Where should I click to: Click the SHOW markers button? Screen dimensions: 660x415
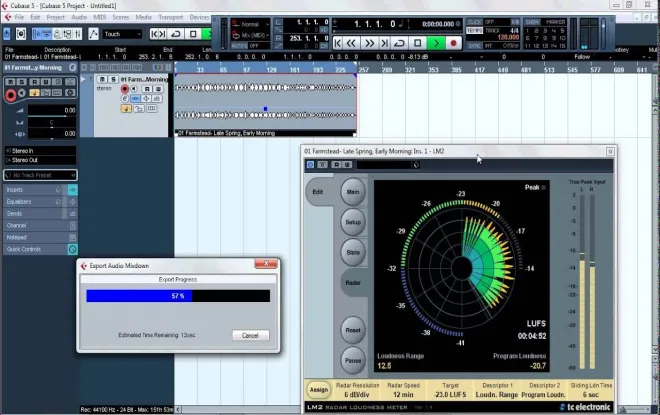click(532, 22)
